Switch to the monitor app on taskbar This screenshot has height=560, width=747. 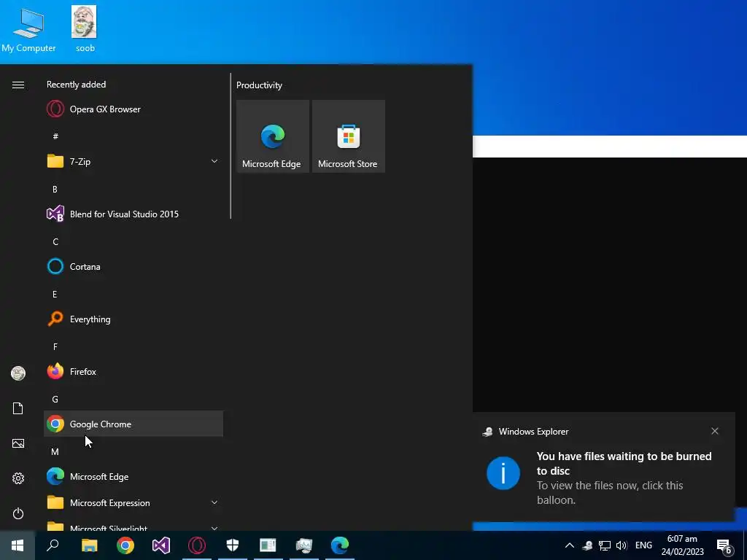tap(304, 545)
